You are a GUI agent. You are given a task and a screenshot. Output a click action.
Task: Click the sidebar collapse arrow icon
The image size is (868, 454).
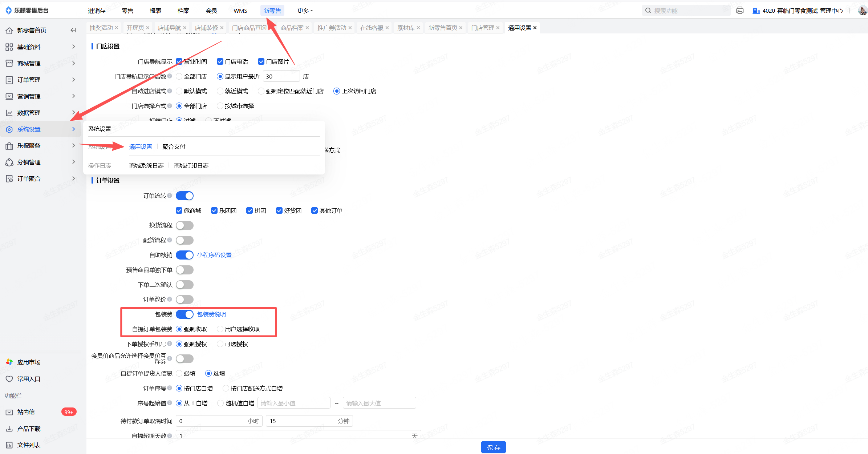click(x=73, y=30)
